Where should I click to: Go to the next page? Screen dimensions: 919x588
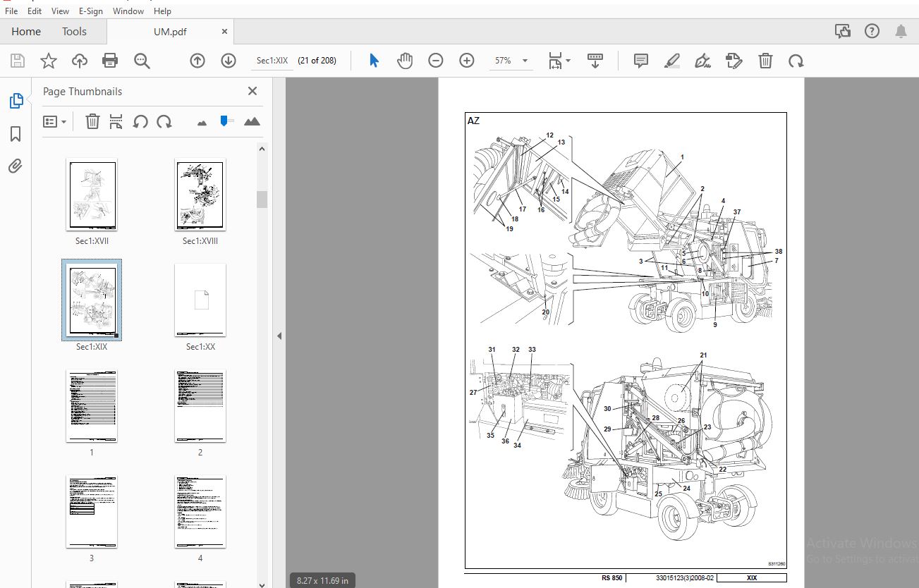[228, 61]
